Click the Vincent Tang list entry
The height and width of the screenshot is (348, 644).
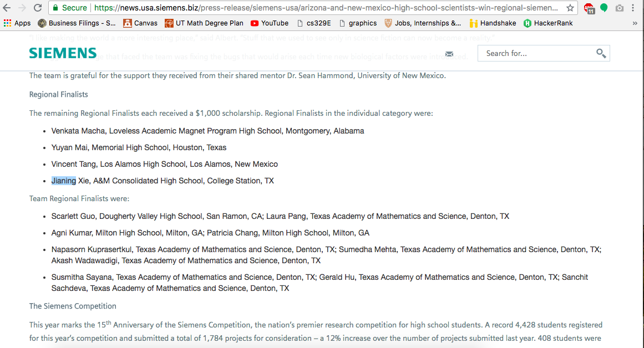(x=164, y=164)
